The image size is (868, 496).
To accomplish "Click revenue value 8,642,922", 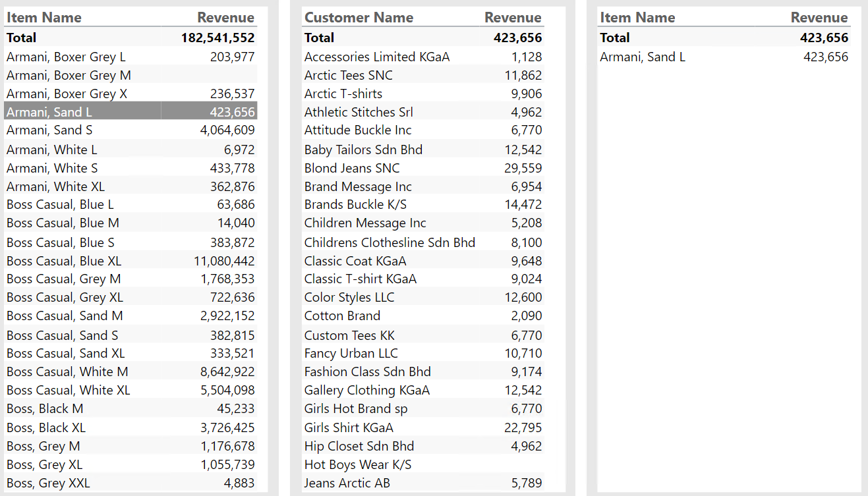I will 227,372.
